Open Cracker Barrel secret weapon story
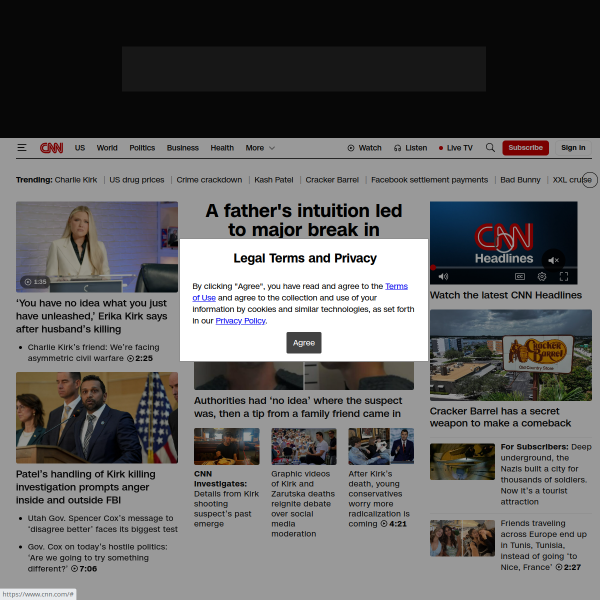 pos(500,417)
